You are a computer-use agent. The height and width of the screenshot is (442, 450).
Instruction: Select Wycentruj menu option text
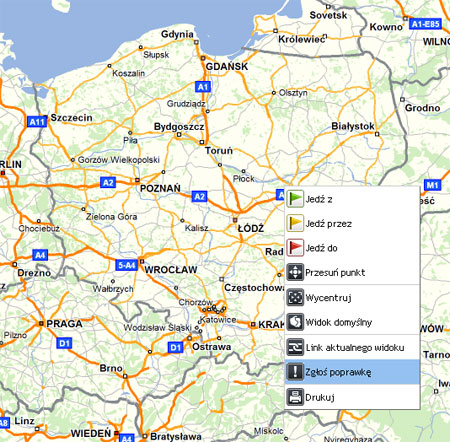coord(329,298)
